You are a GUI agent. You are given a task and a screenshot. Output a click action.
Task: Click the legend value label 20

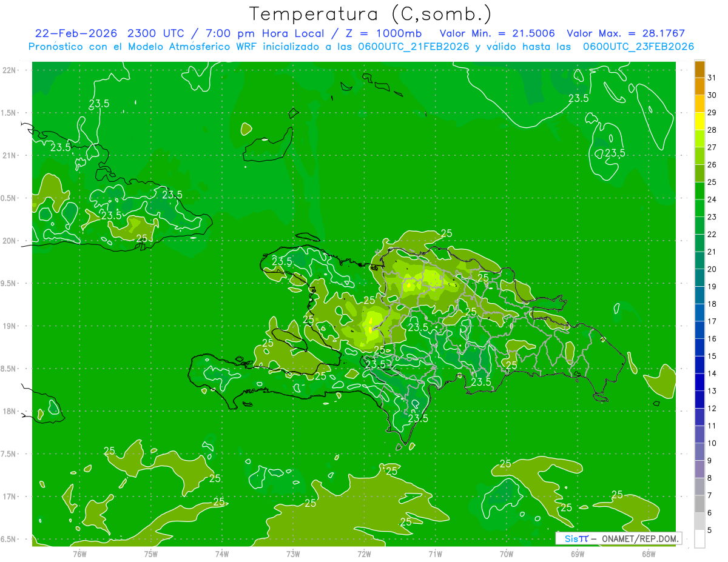click(712, 269)
